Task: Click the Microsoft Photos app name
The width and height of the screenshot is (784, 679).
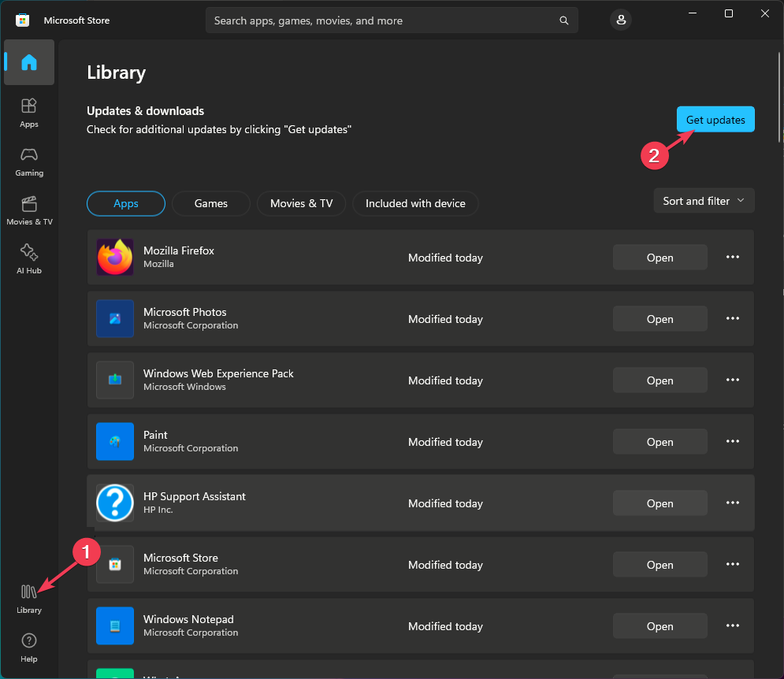Action: (185, 312)
